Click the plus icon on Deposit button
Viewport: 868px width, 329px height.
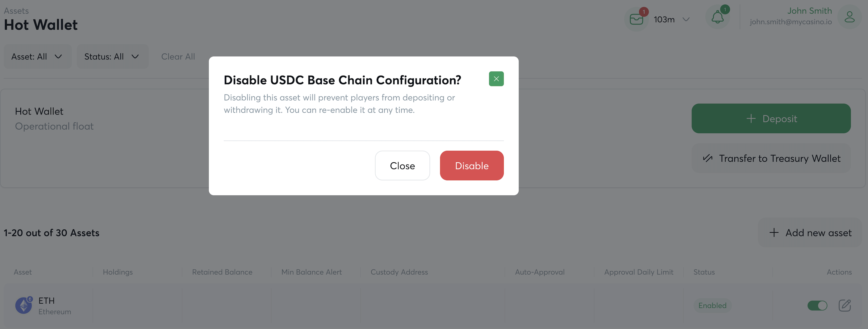(x=751, y=119)
